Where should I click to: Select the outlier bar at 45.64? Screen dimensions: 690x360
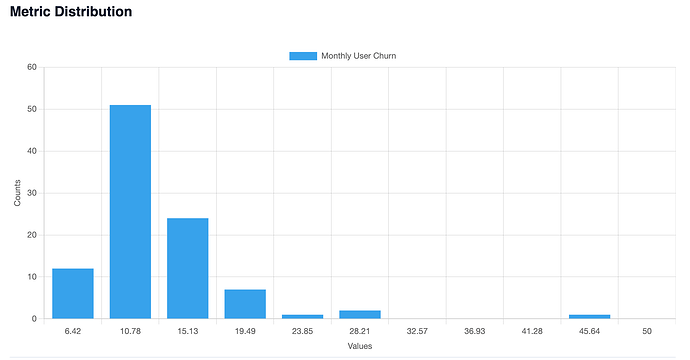[589, 316]
